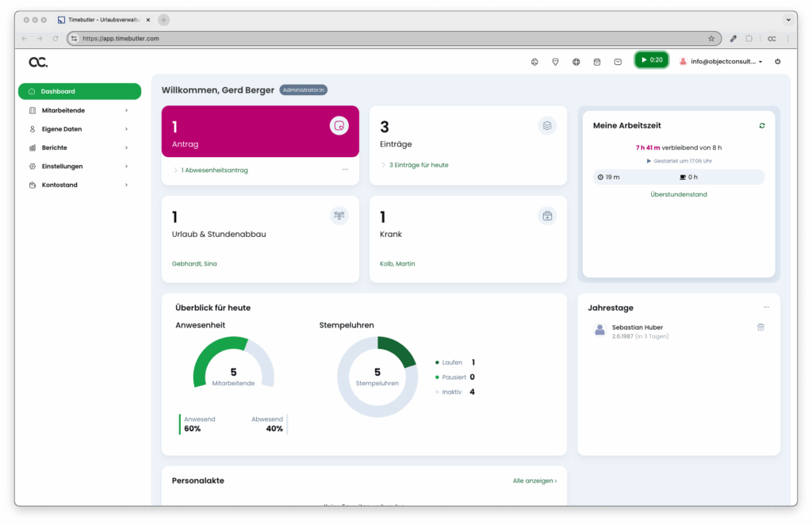Screen dimensions: 812x524
Task: Click the feedback badge icon in the top toolbar
Action: 555,62
